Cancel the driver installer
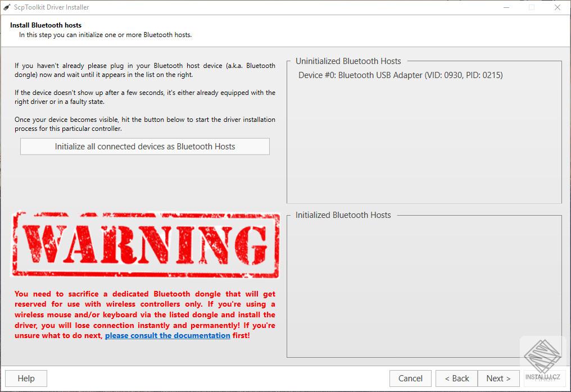 (410, 379)
